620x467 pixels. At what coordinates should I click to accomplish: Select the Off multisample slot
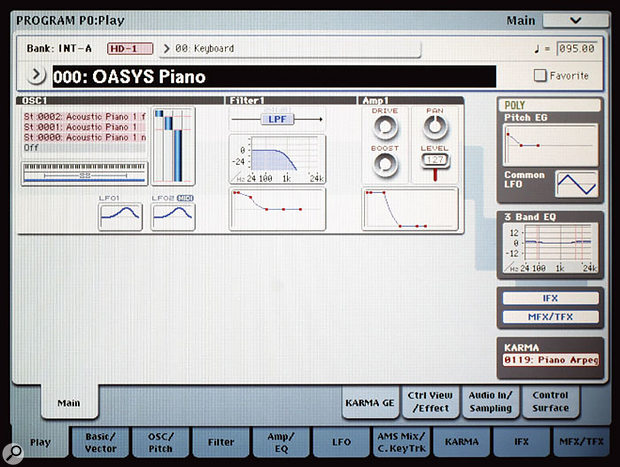[84, 147]
